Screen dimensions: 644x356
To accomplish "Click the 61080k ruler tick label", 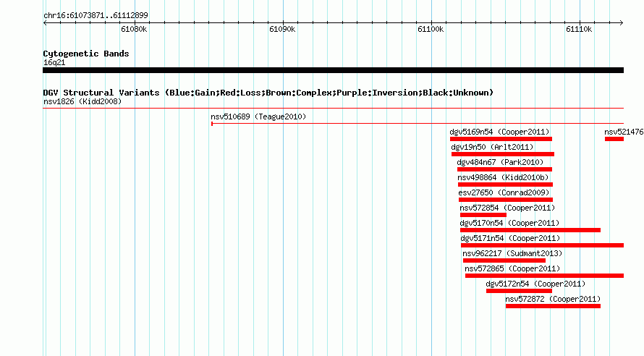I will click(x=134, y=29).
